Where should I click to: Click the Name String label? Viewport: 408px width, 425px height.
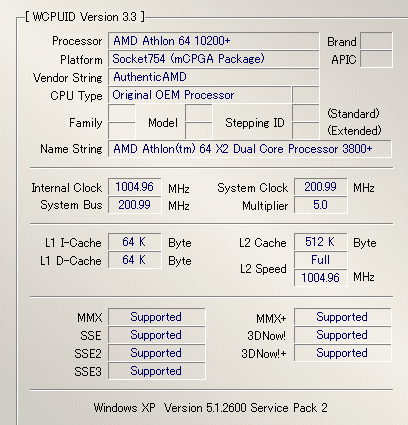coord(71,149)
